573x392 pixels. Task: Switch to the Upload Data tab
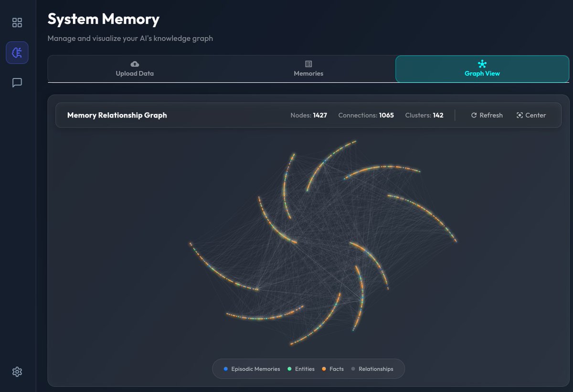click(135, 68)
